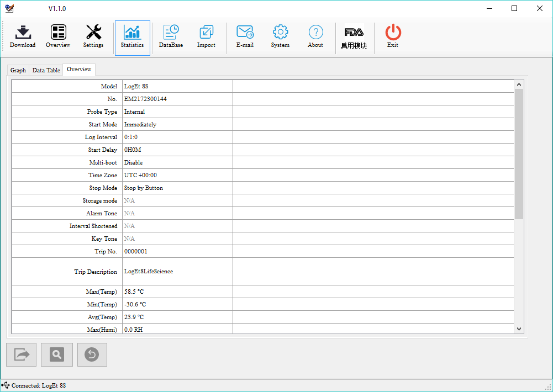This screenshot has width=553, height=392.
Task: Select the Overview tab in the panel
Action: pos(79,70)
